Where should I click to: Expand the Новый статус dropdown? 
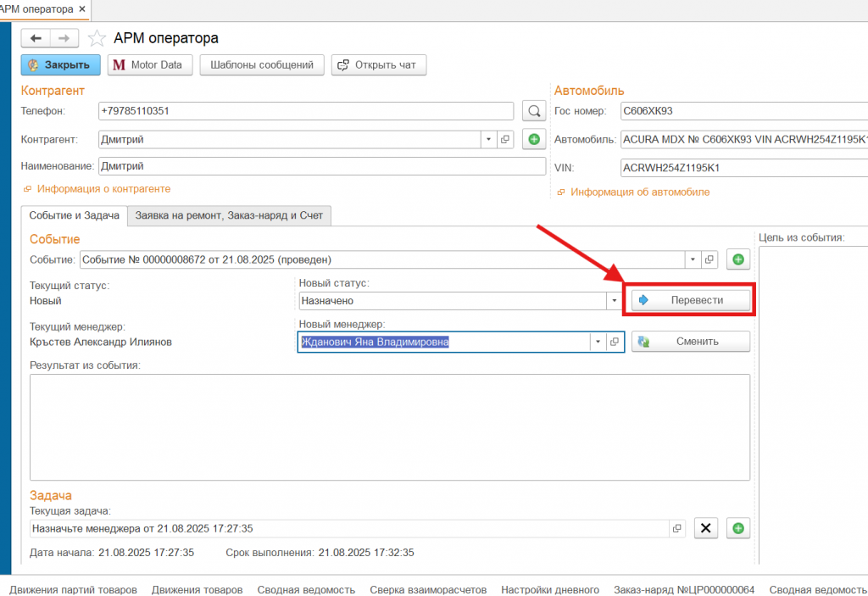click(615, 300)
